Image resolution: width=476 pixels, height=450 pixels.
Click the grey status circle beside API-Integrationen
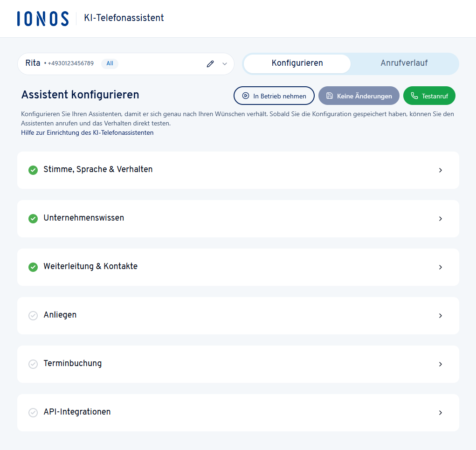33,413
